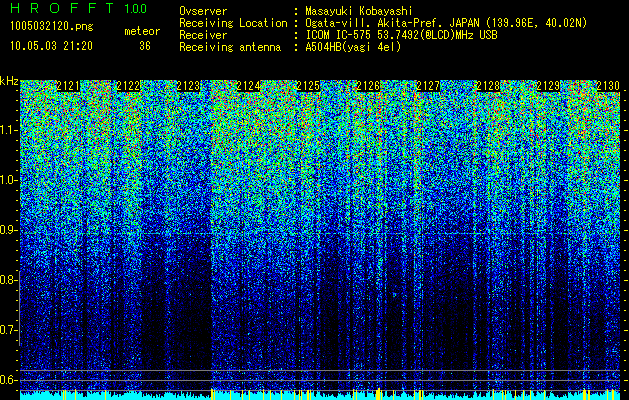
Task: Click the 2121 time marker
Action: pyautogui.click(x=68, y=86)
